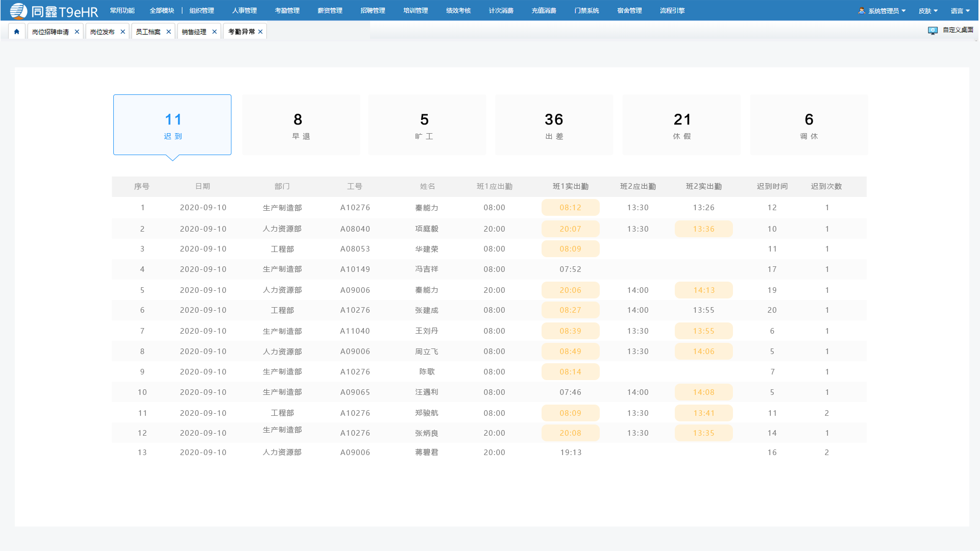Select the 出差 card showing 36
This screenshot has height=551, width=980.
click(x=554, y=124)
